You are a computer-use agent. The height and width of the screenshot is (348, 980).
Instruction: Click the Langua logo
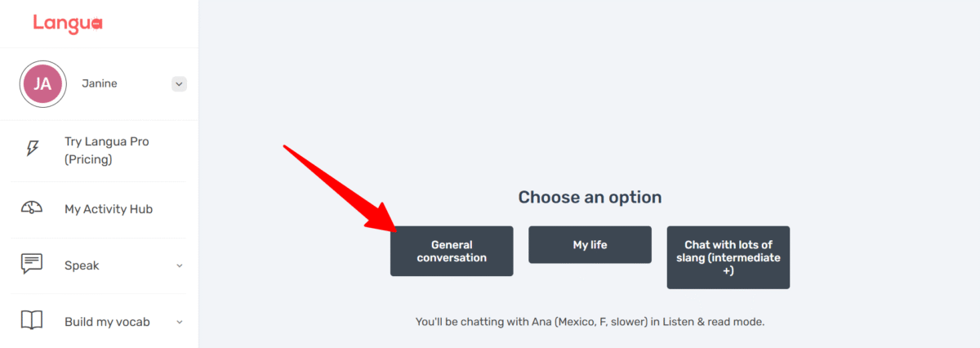click(x=68, y=25)
